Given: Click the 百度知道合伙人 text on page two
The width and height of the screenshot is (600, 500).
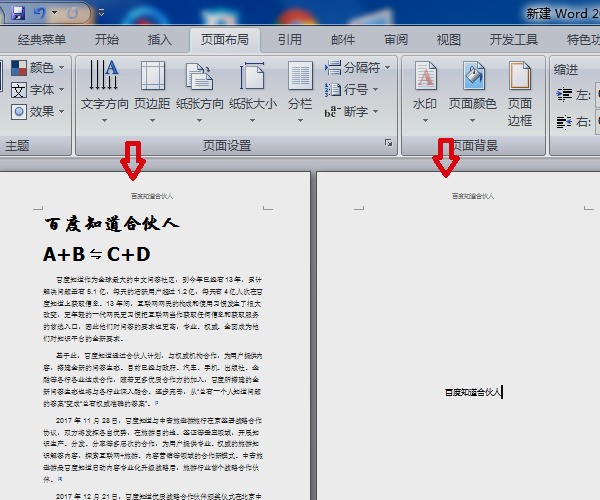Looking at the screenshot, I should point(473,392).
